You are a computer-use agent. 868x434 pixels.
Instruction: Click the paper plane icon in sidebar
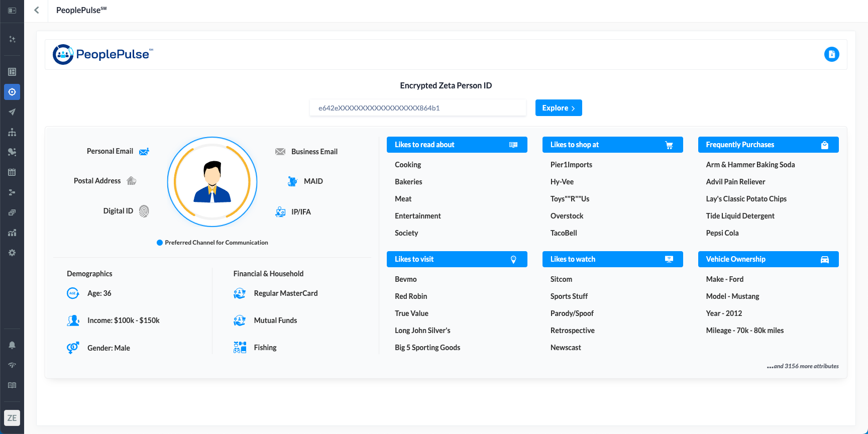pos(12,112)
